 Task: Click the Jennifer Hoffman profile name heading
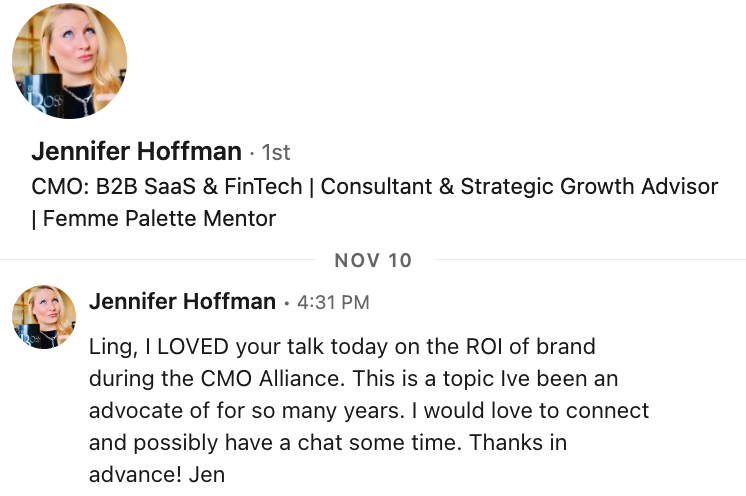(x=136, y=152)
